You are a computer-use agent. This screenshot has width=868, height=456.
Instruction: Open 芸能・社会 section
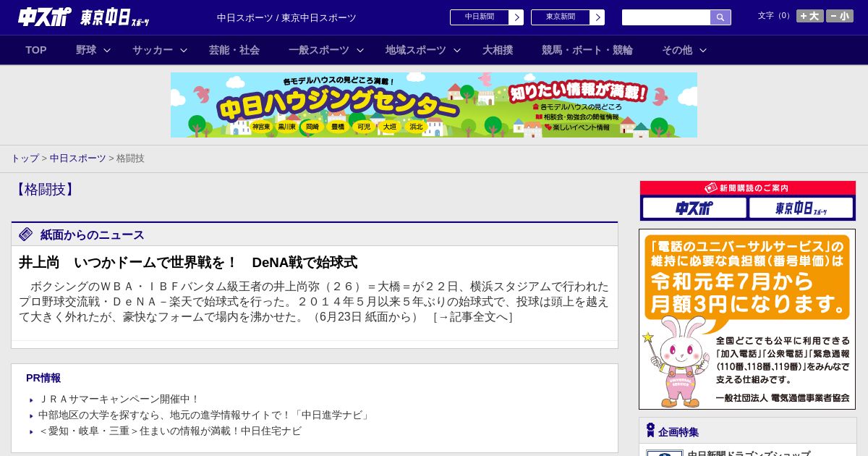[234, 50]
